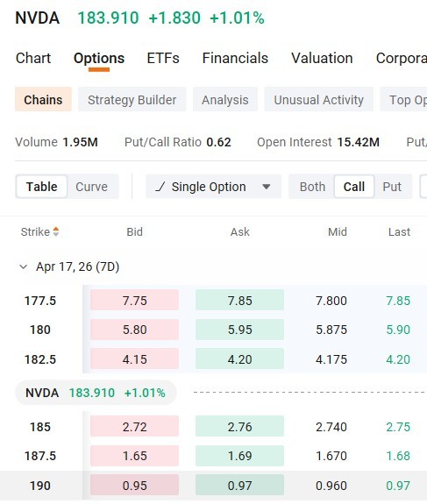The height and width of the screenshot is (504, 427).
Task: Click the 2.76 ask cell for 185 strike
Action: coord(239,426)
